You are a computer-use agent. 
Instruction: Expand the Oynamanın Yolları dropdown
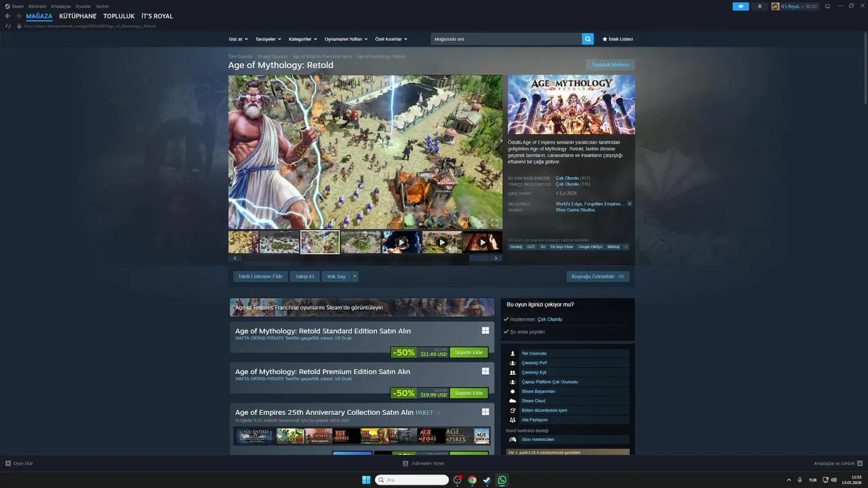pos(346,39)
